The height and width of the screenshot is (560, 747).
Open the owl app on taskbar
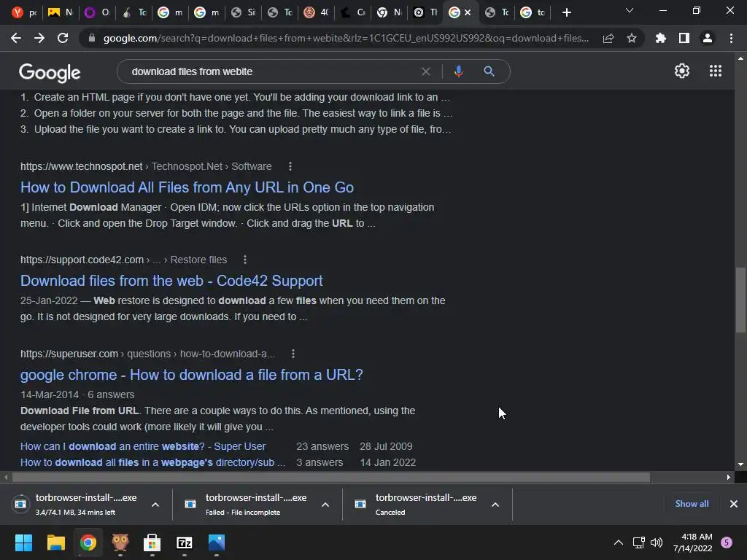click(x=120, y=542)
